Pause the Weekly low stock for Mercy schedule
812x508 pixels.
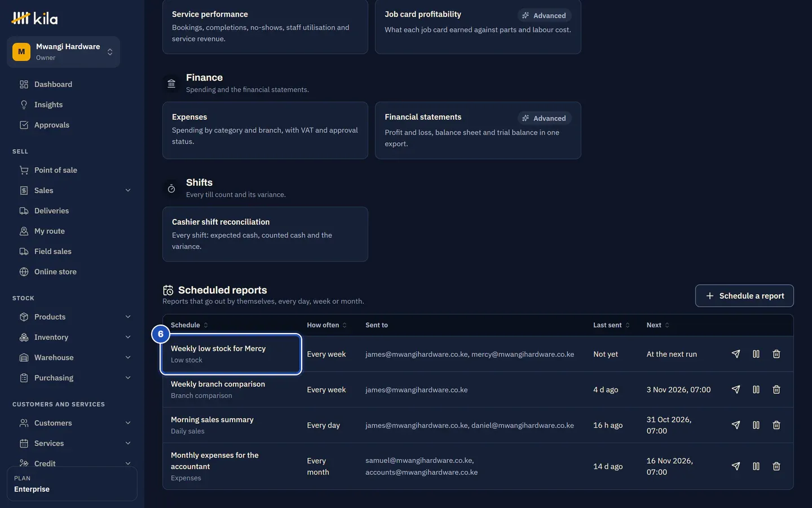tap(756, 354)
